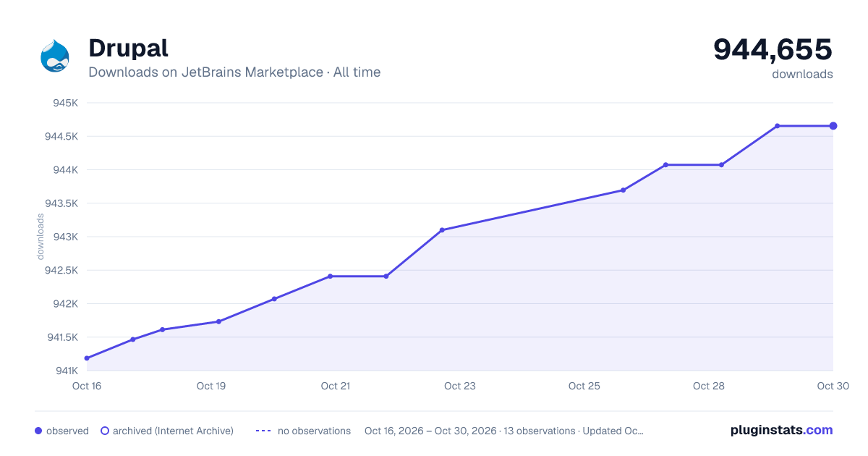Select the large last data point at Oct 30
Image resolution: width=868 pixels, height=456 pixels.
tap(833, 126)
